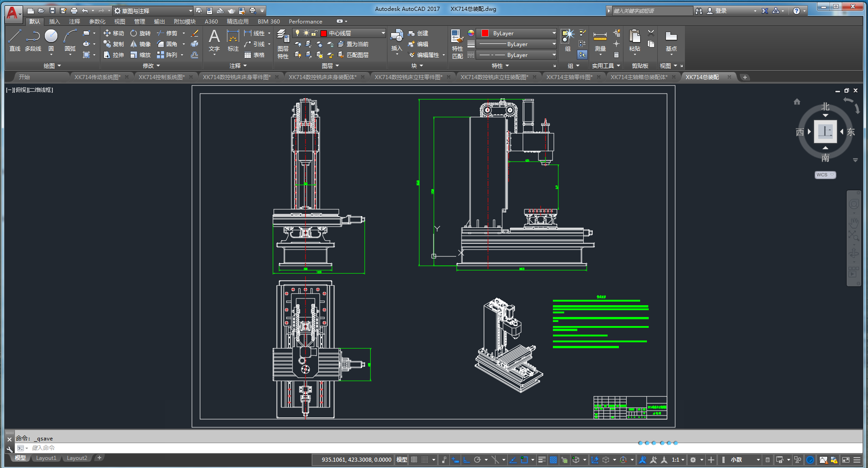Click the Paste (粘贴) clipboard icon
Screen dimensions: 868x468
(x=635, y=41)
